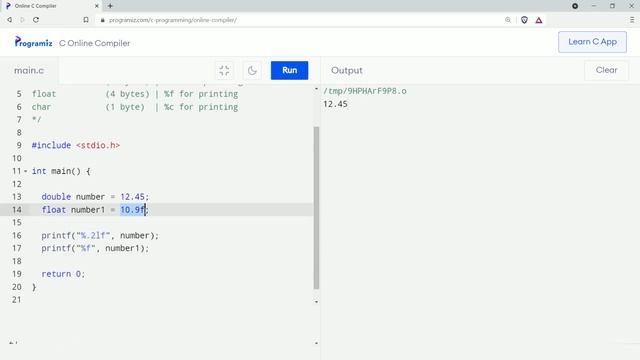This screenshot has width=640, height=360.
Task: Click the 'float' comment line 5
Action: tap(135, 94)
